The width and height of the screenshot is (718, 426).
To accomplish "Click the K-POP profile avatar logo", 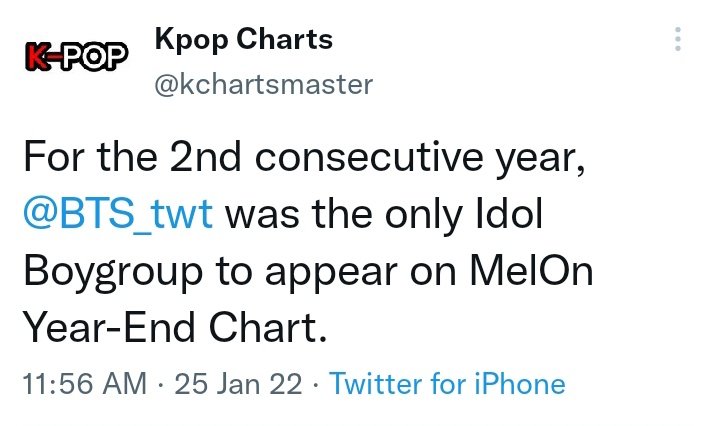I will 76,57.
